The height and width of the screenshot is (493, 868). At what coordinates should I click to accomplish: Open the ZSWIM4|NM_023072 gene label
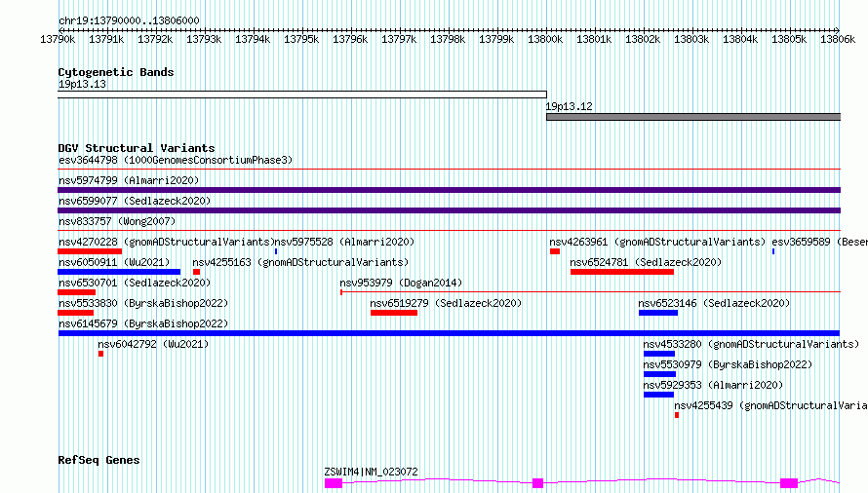pos(371,472)
